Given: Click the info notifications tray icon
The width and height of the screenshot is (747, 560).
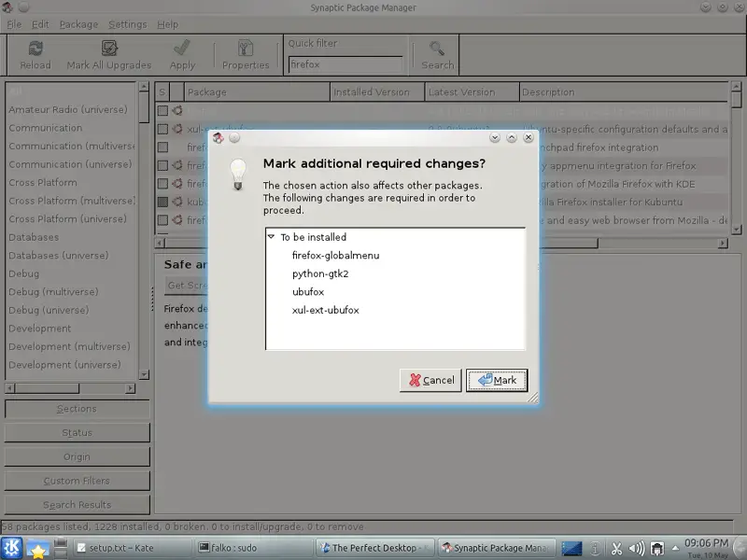Looking at the screenshot, I should [x=595, y=549].
